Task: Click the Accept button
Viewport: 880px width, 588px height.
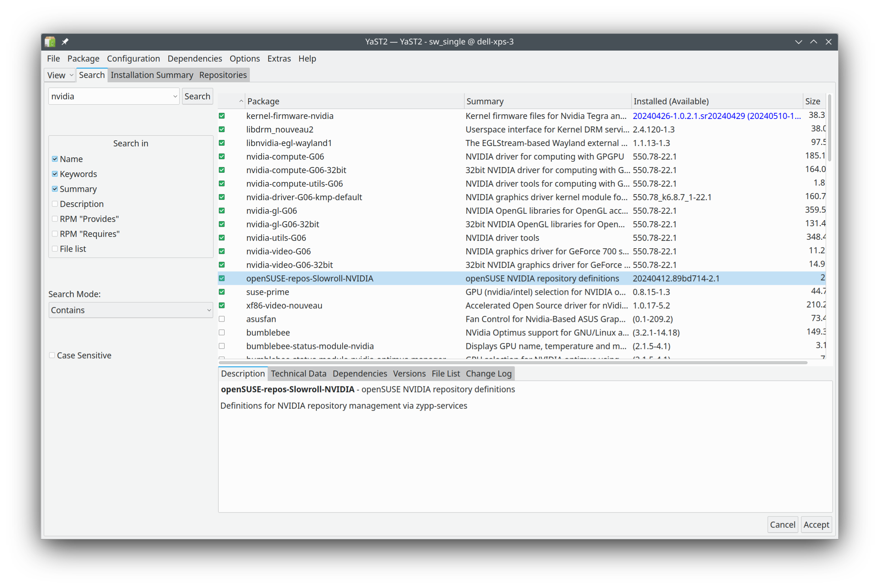Action: pyautogui.click(x=816, y=525)
